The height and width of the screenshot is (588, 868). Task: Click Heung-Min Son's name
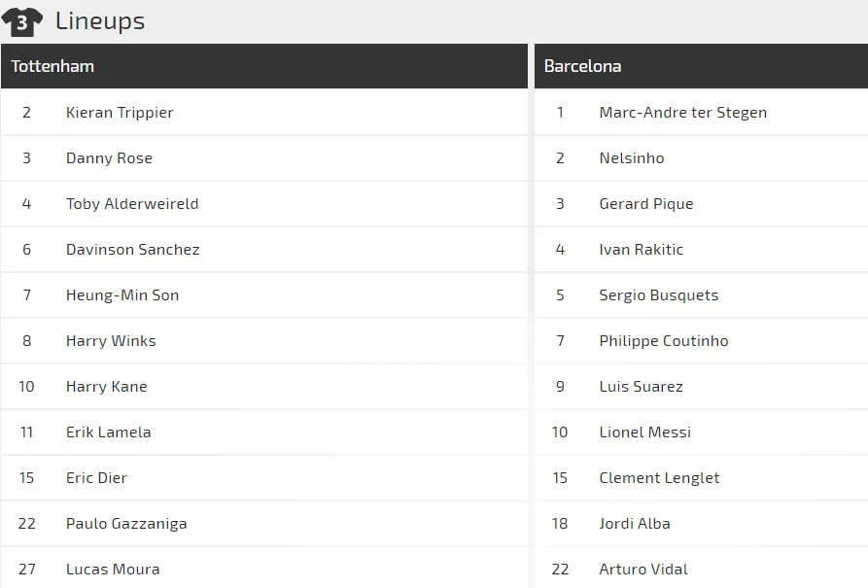122,295
